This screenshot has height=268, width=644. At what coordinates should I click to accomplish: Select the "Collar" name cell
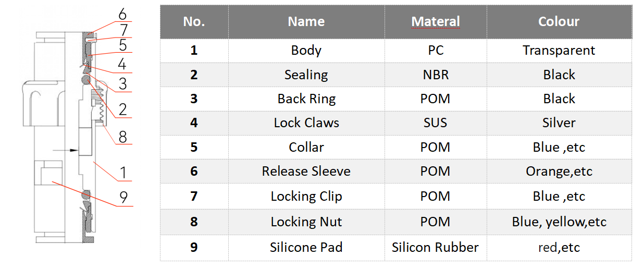(306, 147)
